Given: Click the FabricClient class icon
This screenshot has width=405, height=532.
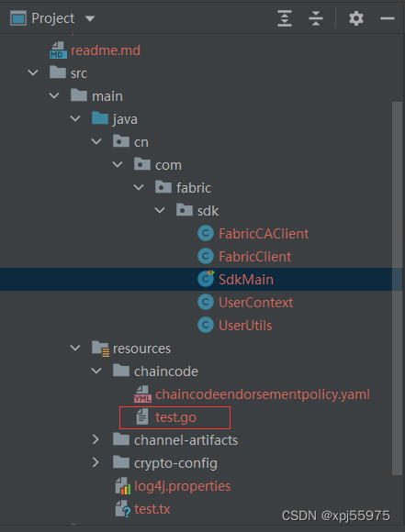Looking at the screenshot, I should coord(206,257).
